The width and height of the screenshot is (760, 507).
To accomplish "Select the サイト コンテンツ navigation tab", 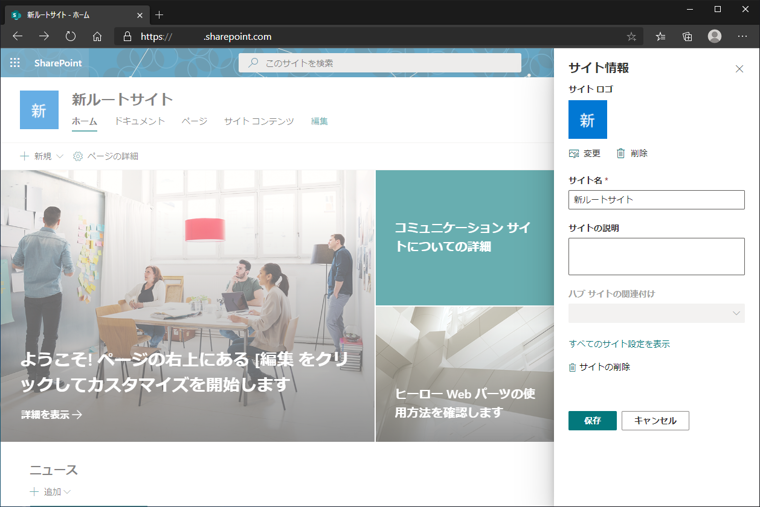I will (x=259, y=121).
